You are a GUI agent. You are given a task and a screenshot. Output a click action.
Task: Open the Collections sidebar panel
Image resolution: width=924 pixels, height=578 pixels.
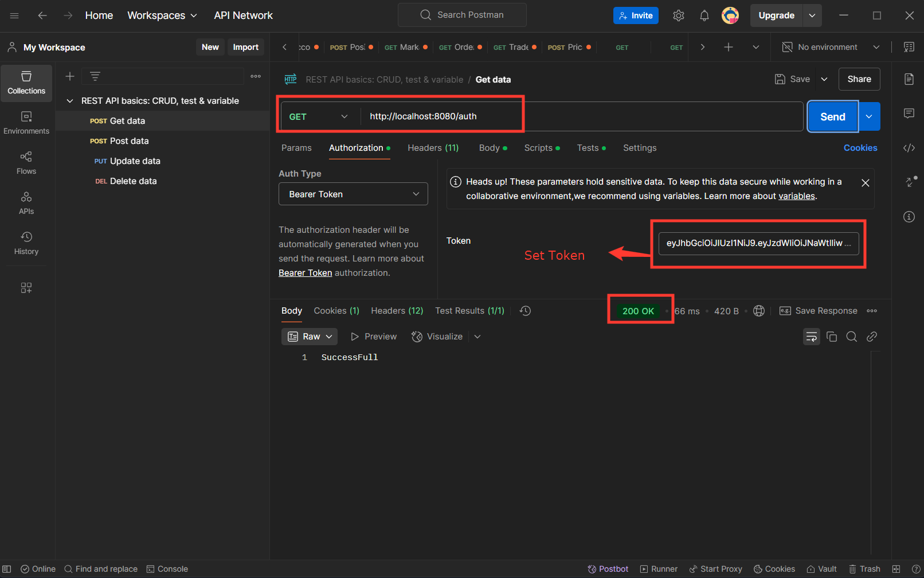coord(26,83)
